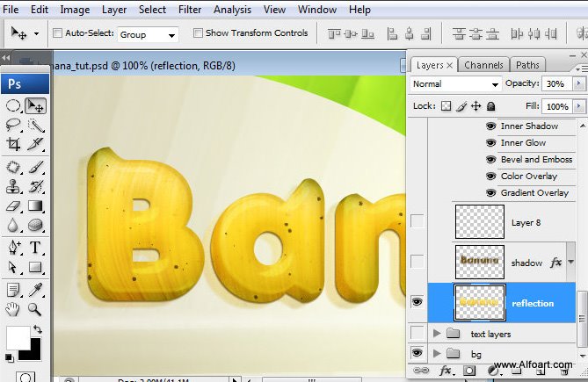
Task: Click the background color swatch
Action: coord(33,353)
